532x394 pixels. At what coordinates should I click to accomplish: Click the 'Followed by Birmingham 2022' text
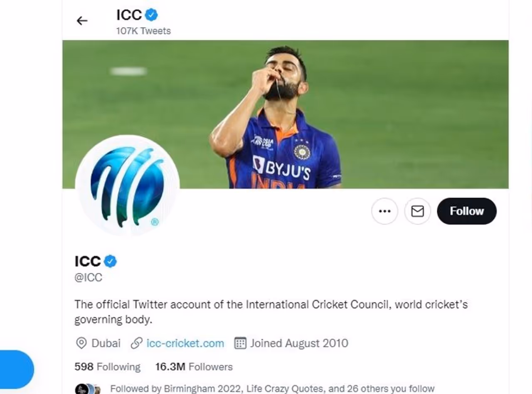tap(272, 389)
